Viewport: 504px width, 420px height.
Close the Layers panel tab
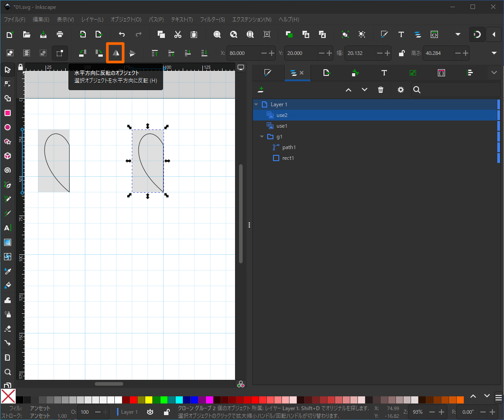coord(302,73)
